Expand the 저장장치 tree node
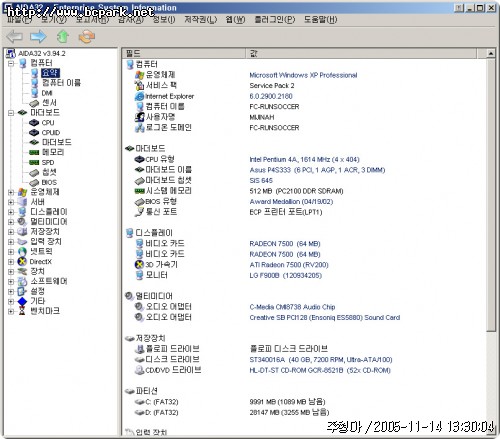This screenshot has width=500, height=439. pos(11,232)
